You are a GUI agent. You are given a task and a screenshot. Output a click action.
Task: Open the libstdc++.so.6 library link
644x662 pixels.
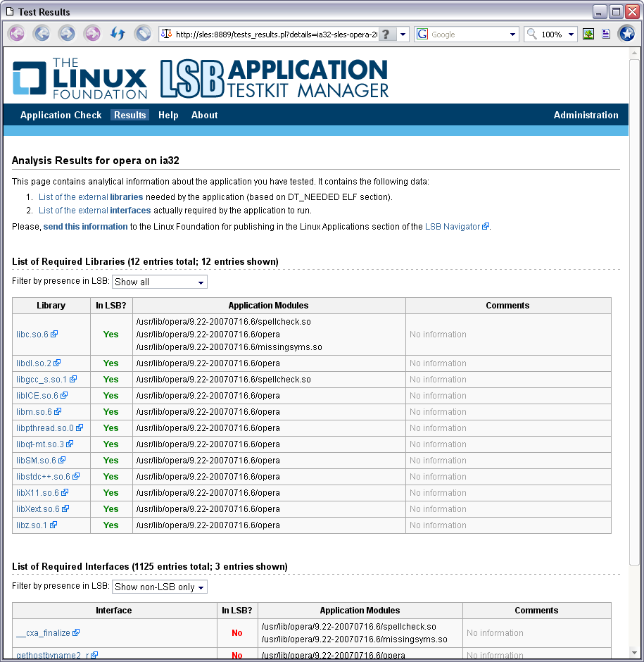[43, 476]
